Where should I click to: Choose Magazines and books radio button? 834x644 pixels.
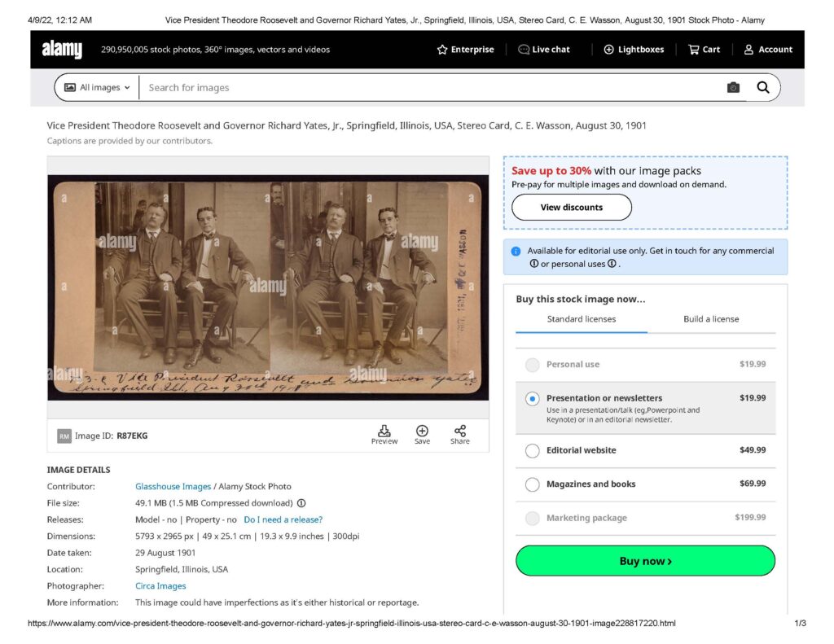coord(533,484)
